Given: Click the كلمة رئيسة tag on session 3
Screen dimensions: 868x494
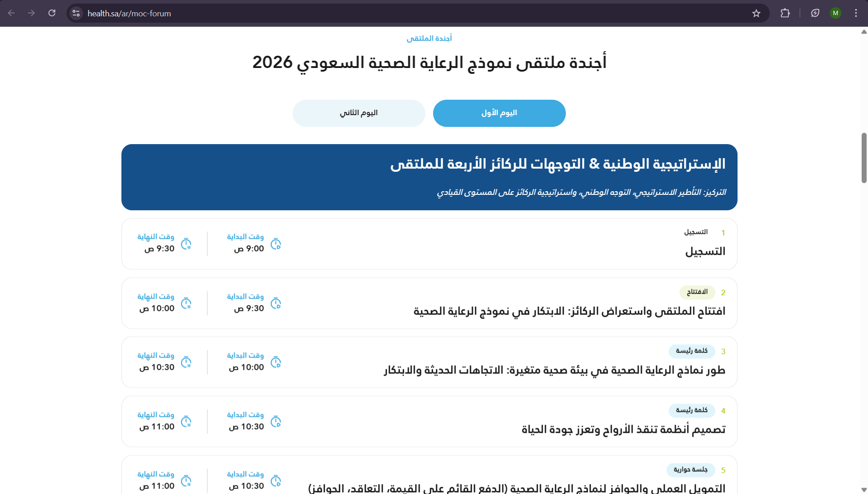Looking at the screenshot, I should coord(691,351).
